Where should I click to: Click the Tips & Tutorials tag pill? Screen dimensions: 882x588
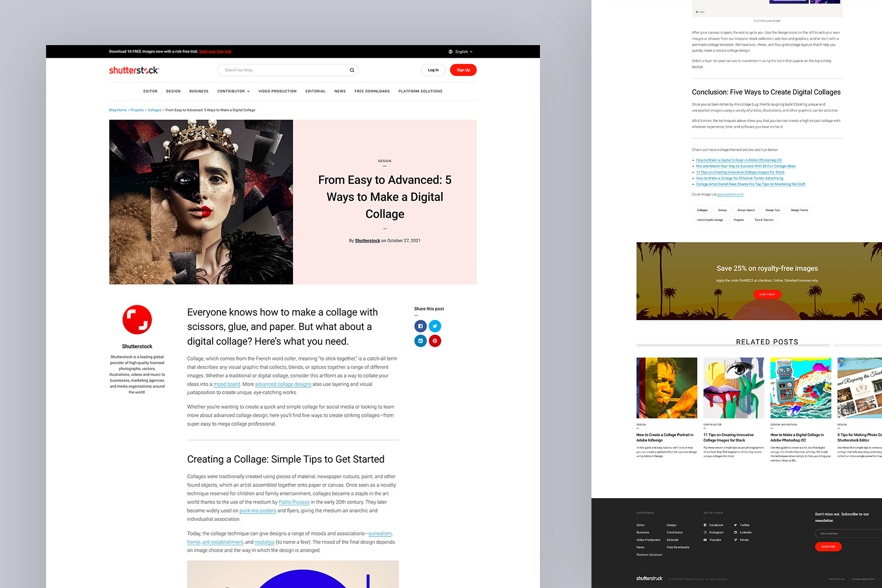[764, 220]
